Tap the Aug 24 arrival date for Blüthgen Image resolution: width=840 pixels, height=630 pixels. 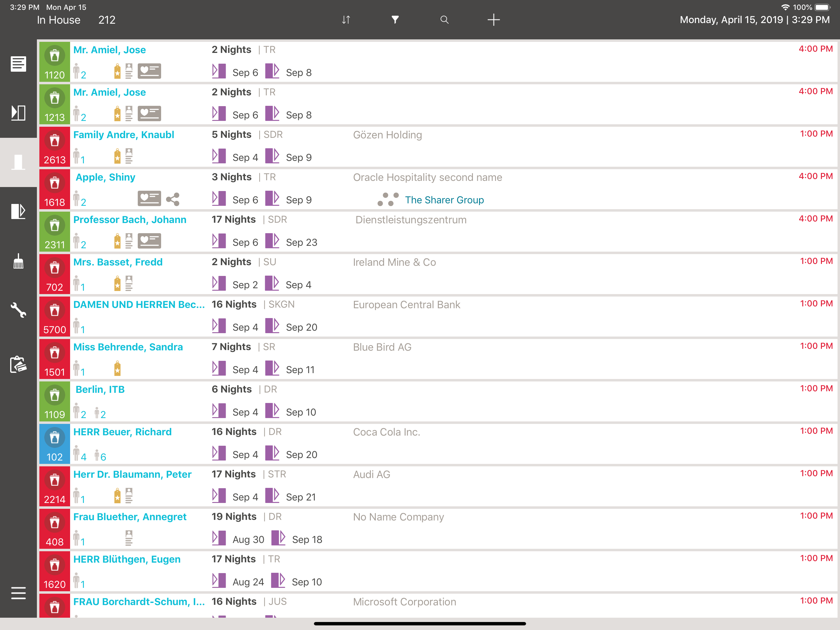[x=248, y=582]
